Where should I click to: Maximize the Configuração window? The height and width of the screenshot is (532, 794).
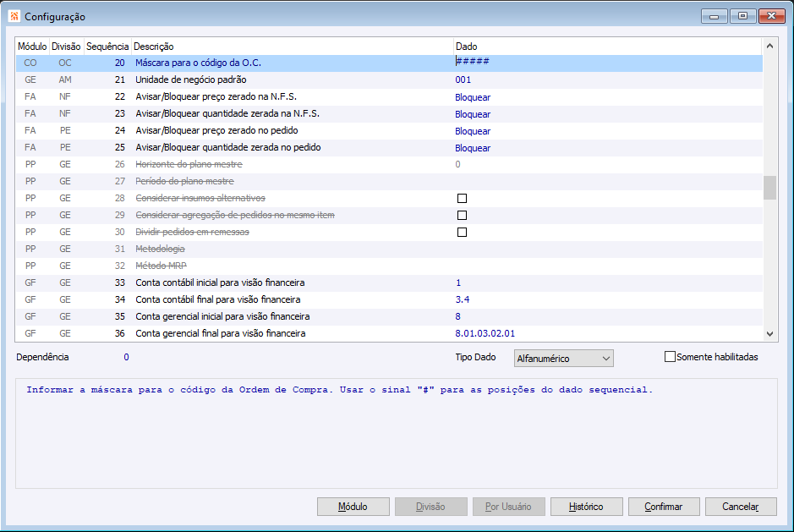pyautogui.click(x=743, y=16)
